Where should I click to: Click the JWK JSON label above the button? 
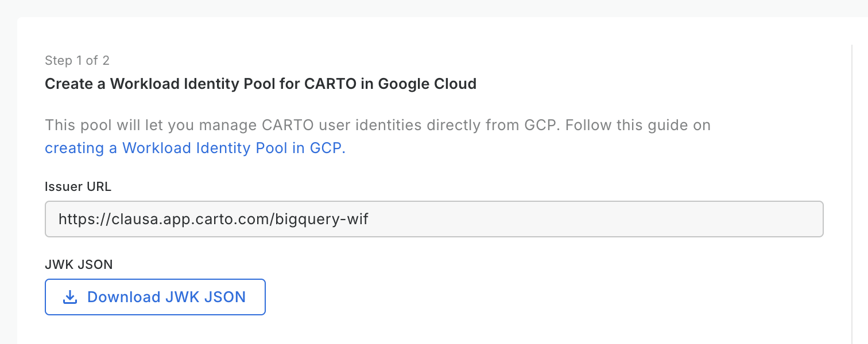pyautogui.click(x=79, y=264)
